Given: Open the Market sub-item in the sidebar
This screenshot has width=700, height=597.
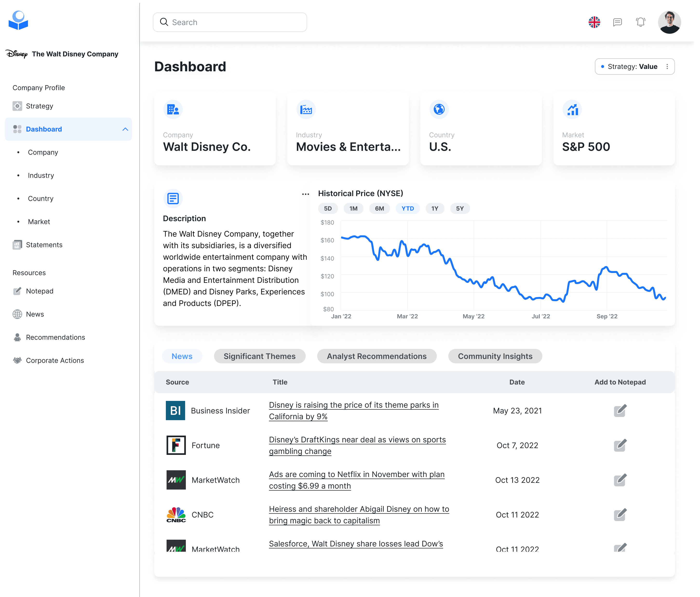Looking at the screenshot, I should pos(39,222).
